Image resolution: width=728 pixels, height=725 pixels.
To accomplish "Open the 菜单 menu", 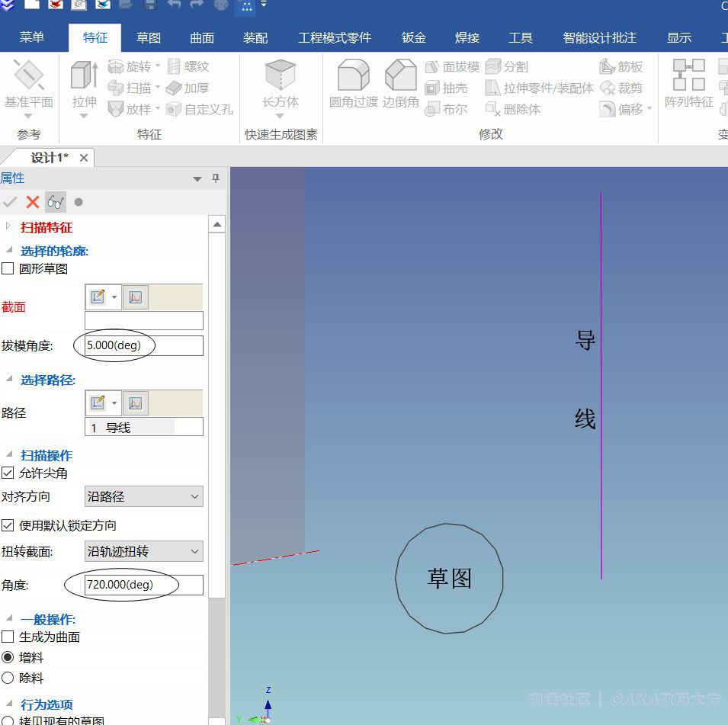I will (32, 37).
